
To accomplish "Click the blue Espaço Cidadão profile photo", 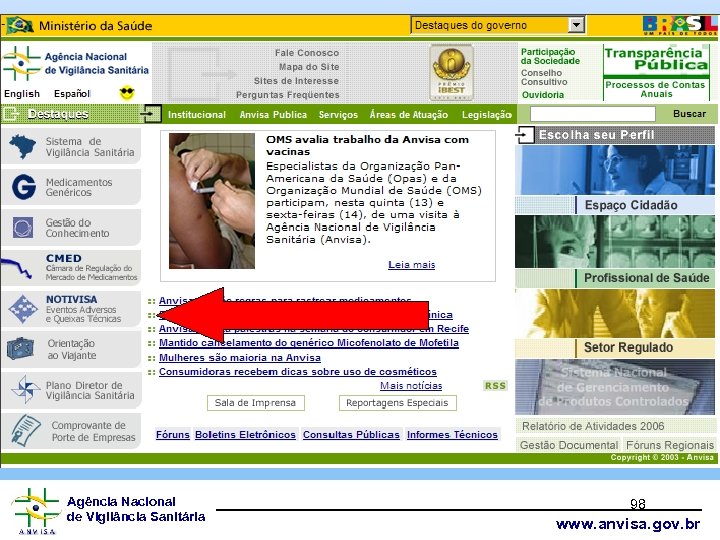I will pyautogui.click(x=615, y=170).
